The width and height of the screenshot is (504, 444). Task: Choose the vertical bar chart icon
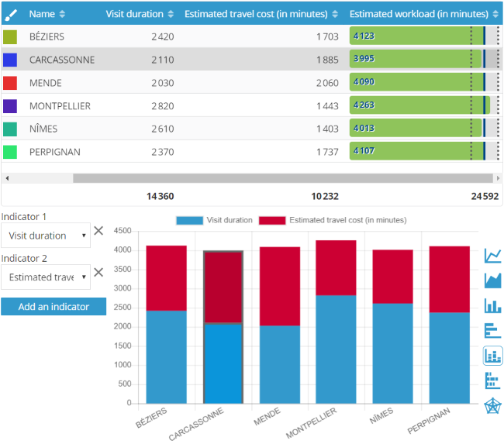pyautogui.click(x=492, y=305)
